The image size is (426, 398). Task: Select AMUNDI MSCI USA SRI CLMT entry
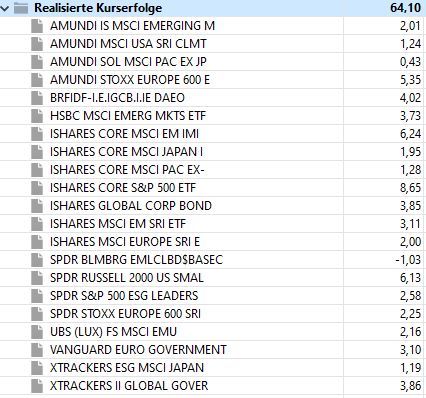pyautogui.click(x=128, y=44)
